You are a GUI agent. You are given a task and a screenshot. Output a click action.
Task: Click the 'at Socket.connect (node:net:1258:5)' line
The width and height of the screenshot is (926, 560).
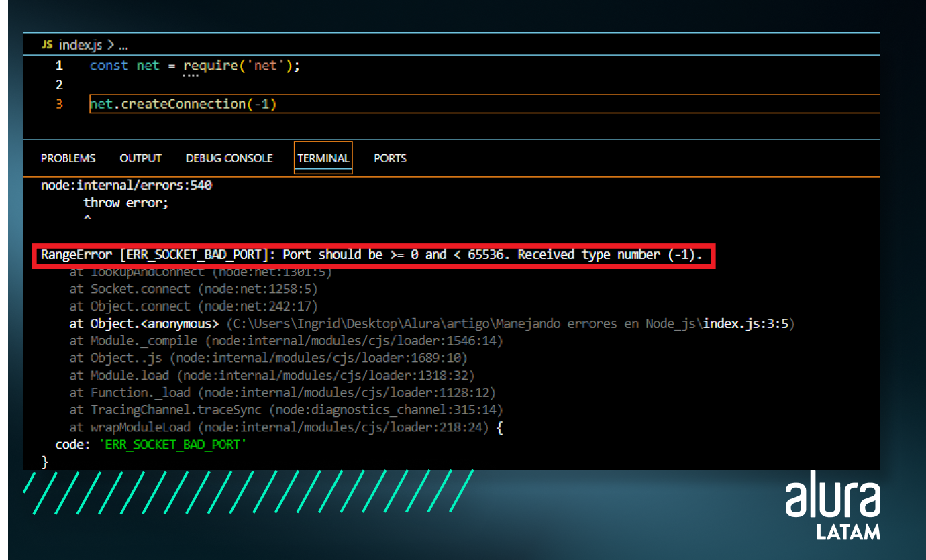click(x=194, y=289)
